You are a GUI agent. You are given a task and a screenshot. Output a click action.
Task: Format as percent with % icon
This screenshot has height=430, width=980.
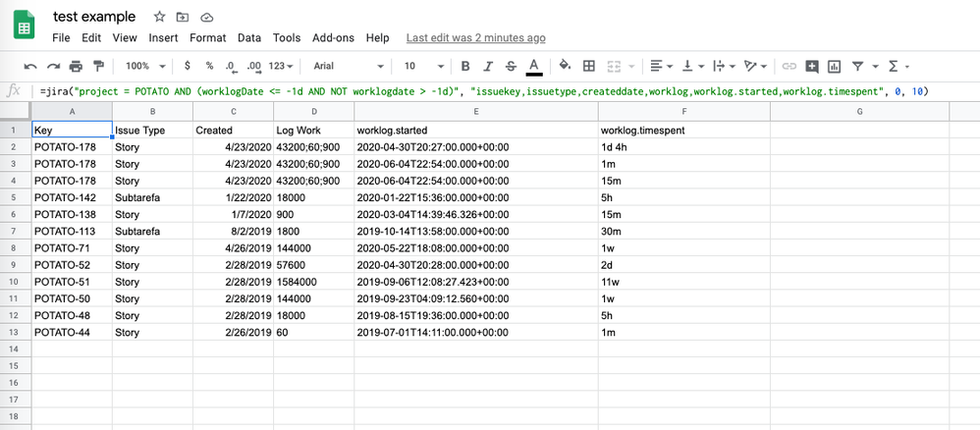209,66
